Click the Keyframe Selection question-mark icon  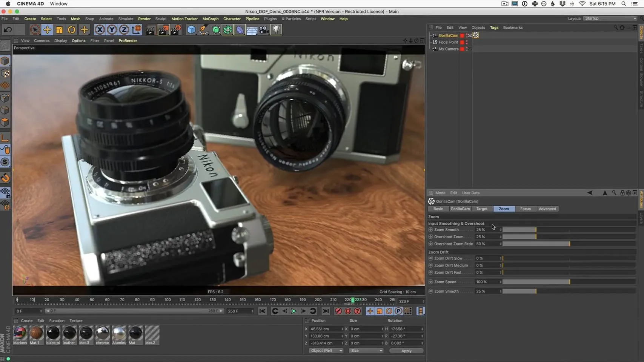point(357,311)
